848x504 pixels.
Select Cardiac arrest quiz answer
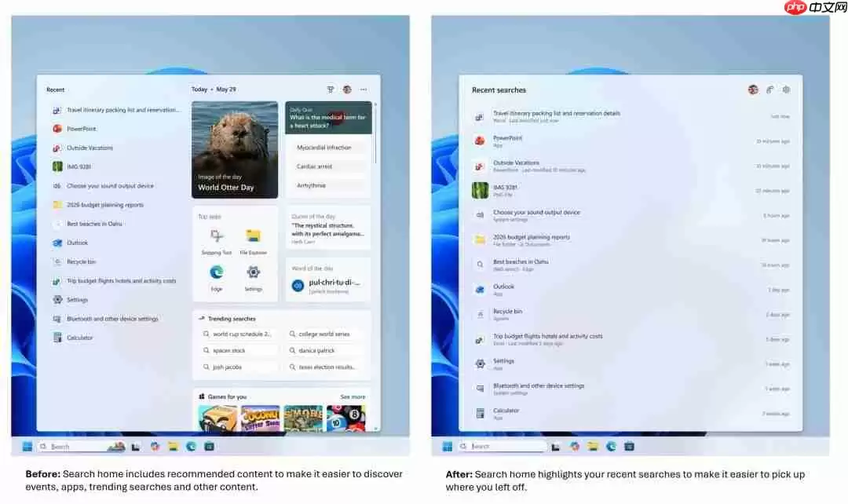tap(328, 166)
